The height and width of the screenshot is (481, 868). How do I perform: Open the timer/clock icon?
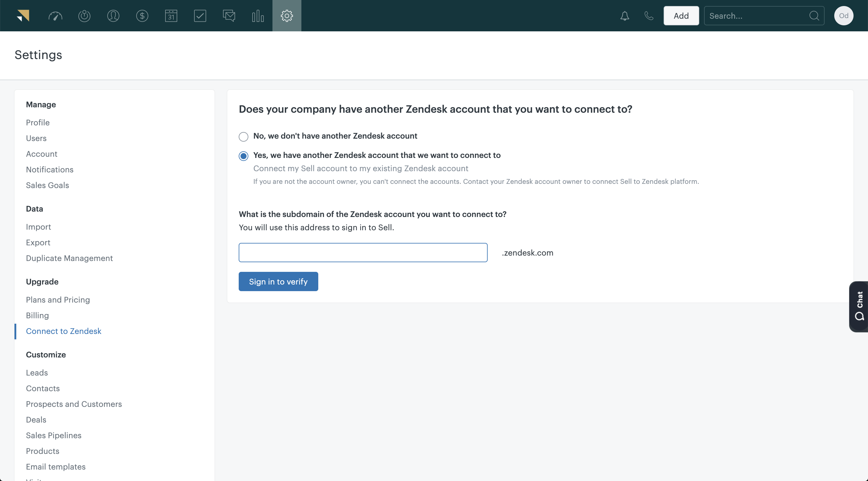coord(83,15)
